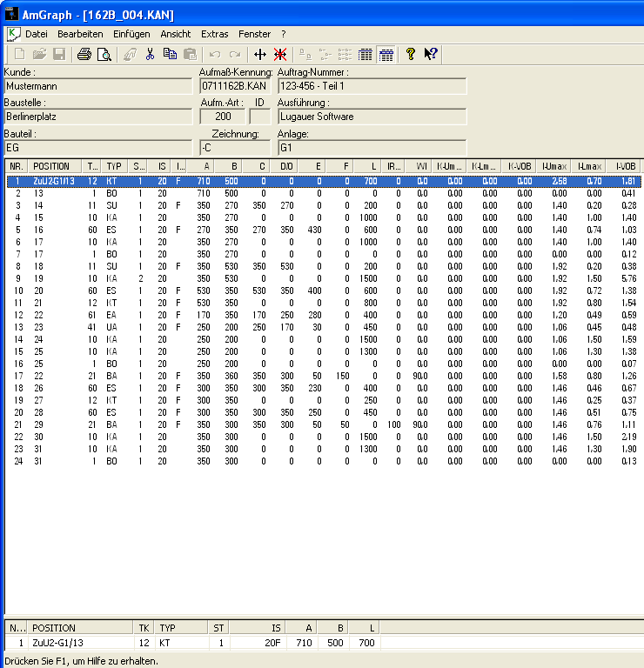Screen dimensions: 644x668
Task: Open Print Preview via magnifier page icon
Action: point(104,54)
